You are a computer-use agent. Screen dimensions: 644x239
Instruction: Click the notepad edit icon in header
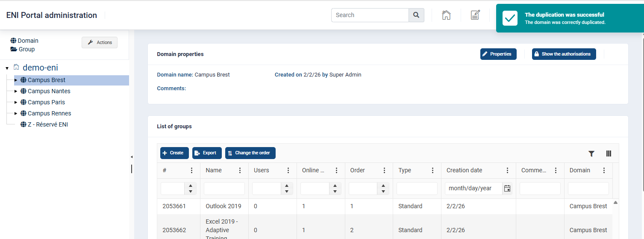[x=475, y=15]
